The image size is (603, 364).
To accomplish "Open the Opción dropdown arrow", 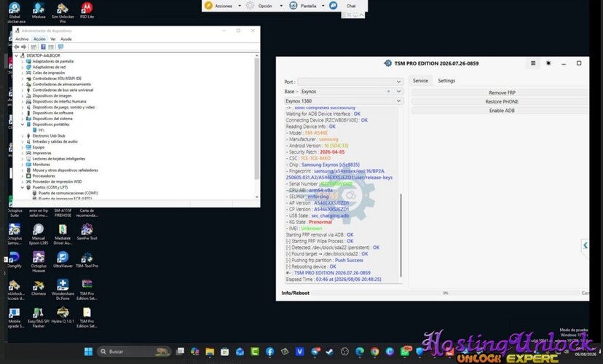I will (281, 6).
